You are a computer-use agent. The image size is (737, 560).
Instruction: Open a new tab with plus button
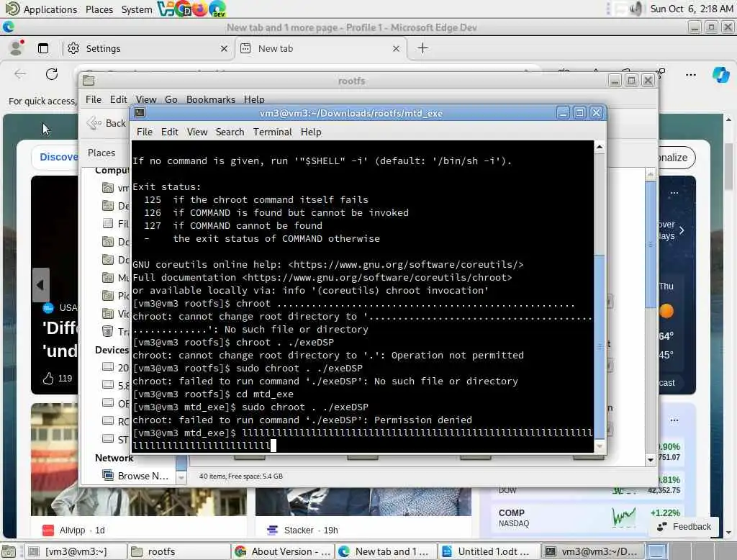(422, 48)
